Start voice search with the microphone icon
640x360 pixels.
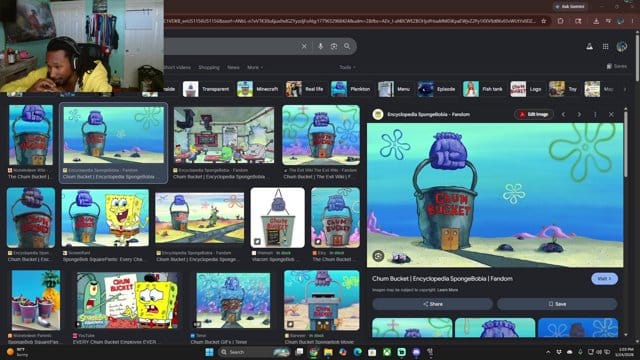tap(320, 47)
